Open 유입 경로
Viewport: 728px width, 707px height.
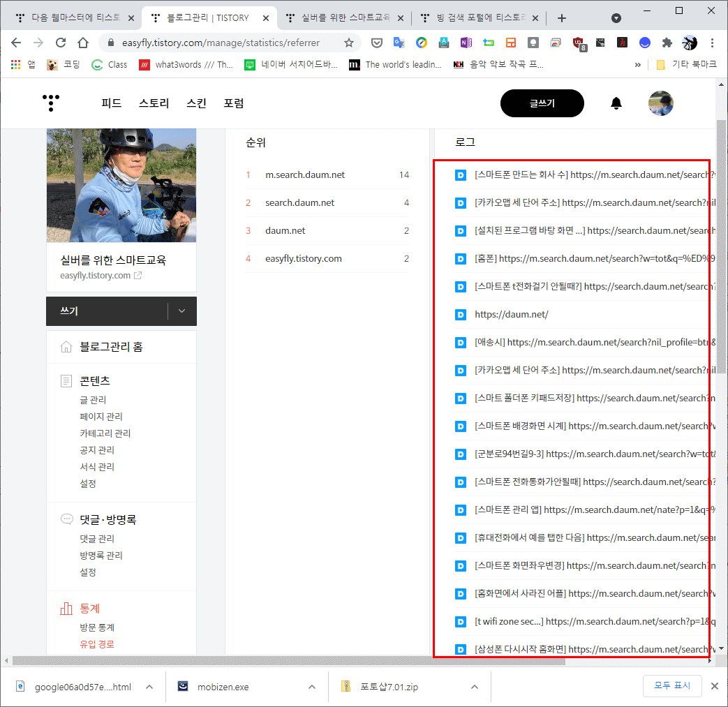tap(96, 644)
